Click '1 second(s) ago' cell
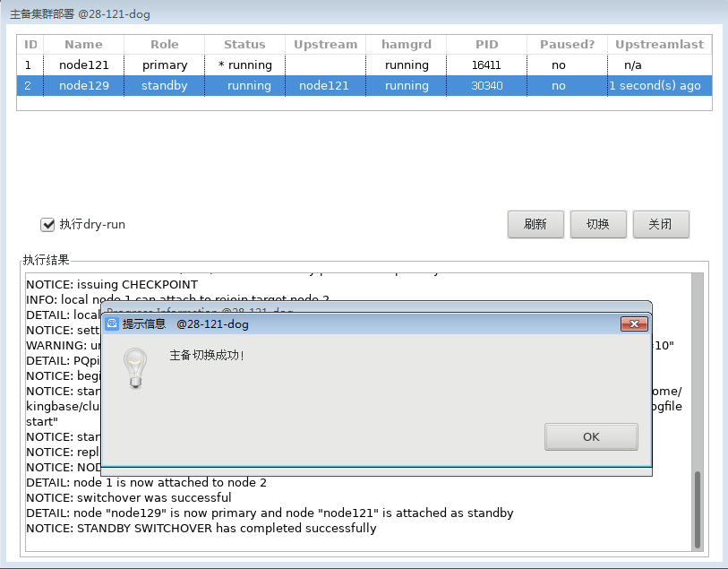Screen dimensions: 728x569 pyautogui.click(x=659, y=85)
